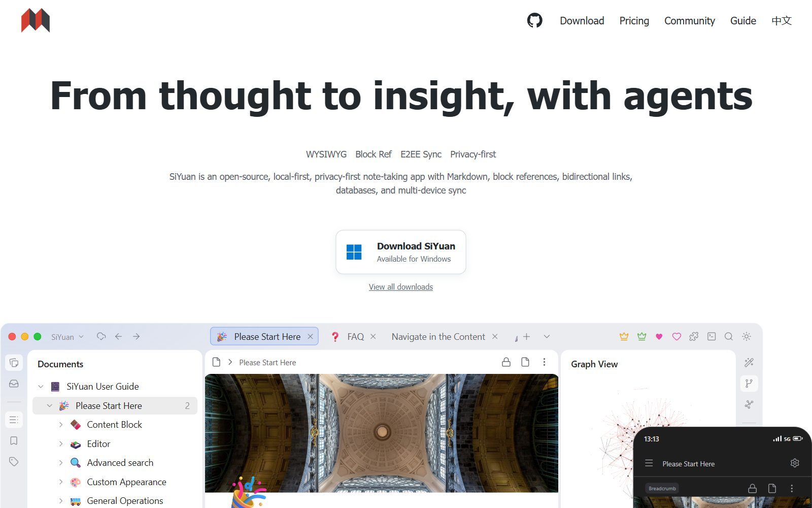
Task: Open the bookmark dock icon
Action: click(x=14, y=440)
